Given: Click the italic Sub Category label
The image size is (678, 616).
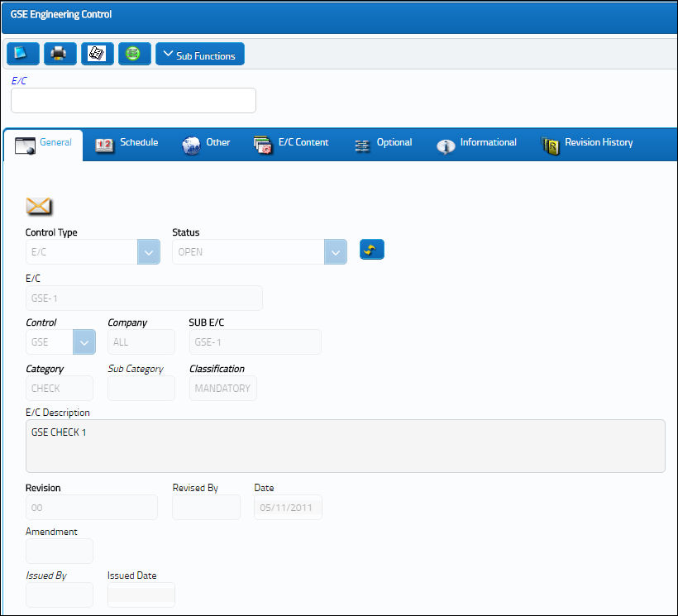Looking at the screenshot, I should point(136,369).
